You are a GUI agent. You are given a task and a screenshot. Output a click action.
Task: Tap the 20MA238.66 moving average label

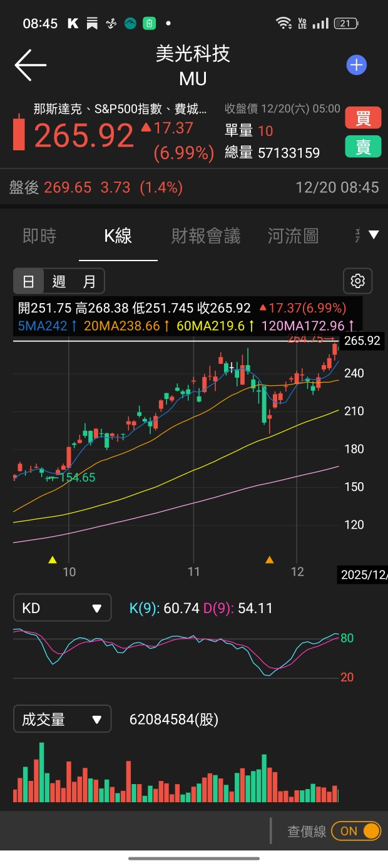pyautogui.click(x=126, y=326)
